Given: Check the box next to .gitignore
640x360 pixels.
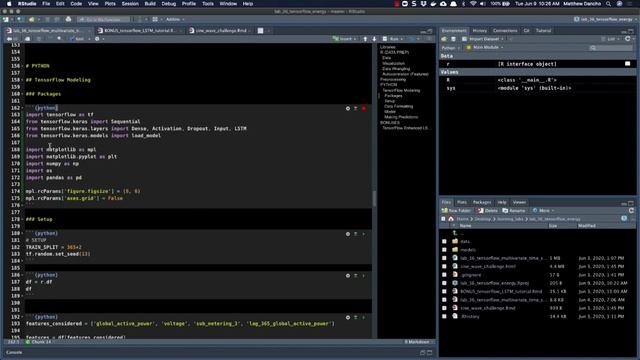Looking at the screenshot, I should pyautogui.click(x=444, y=275).
